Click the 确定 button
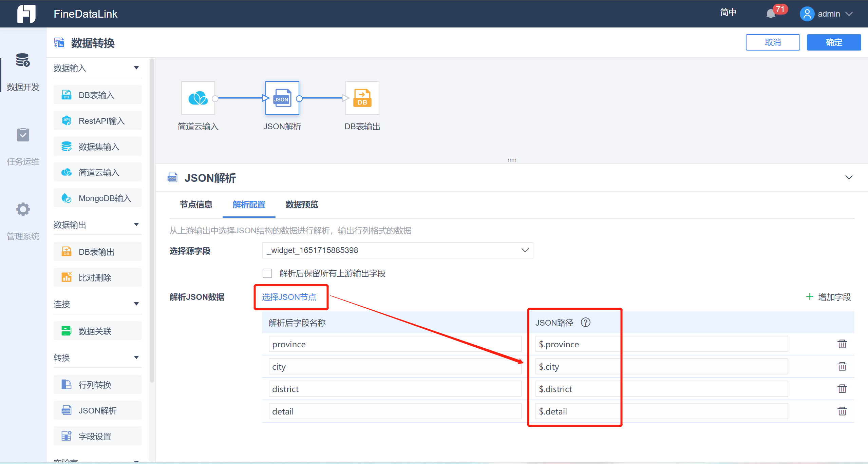Viewport: 868px width, 464px height. pyautogui.click(x=833, y=42)
